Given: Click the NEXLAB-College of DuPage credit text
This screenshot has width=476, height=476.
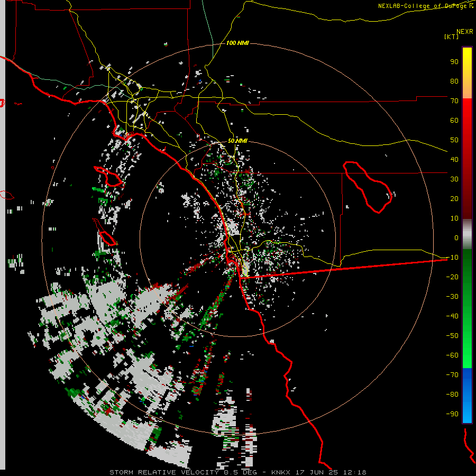Looking at the screenshot, I should [426, 6].
